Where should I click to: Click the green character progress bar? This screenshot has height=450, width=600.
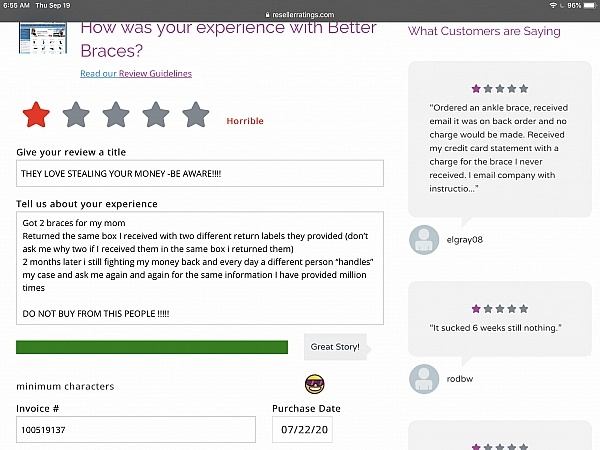152,347
